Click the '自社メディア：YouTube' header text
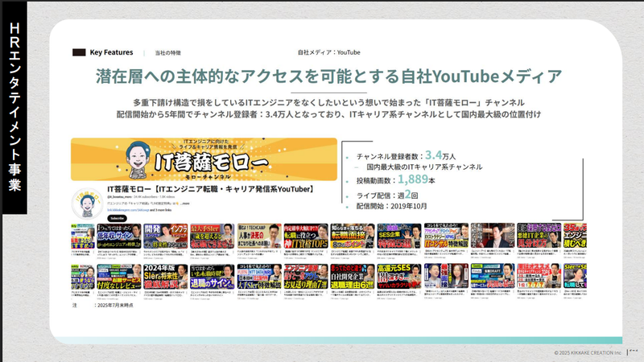Screen dimensions: 644x362 (x=329, y=52)
